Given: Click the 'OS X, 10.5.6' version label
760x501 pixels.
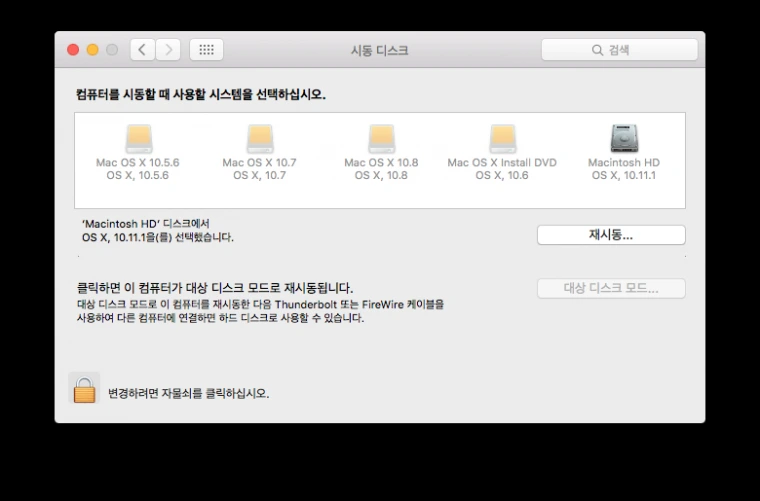Looking at the screenshot, I should (138, 175).
